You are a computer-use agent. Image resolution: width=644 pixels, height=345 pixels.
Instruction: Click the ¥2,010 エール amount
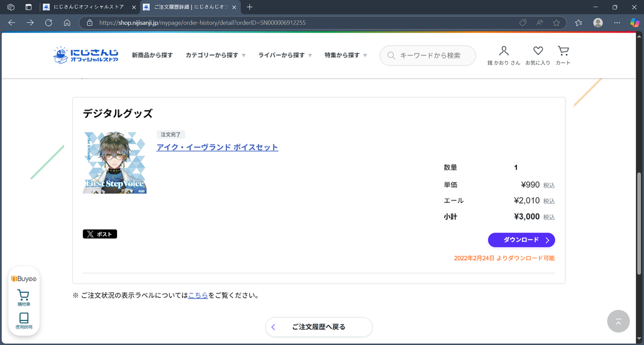(526, 200)
